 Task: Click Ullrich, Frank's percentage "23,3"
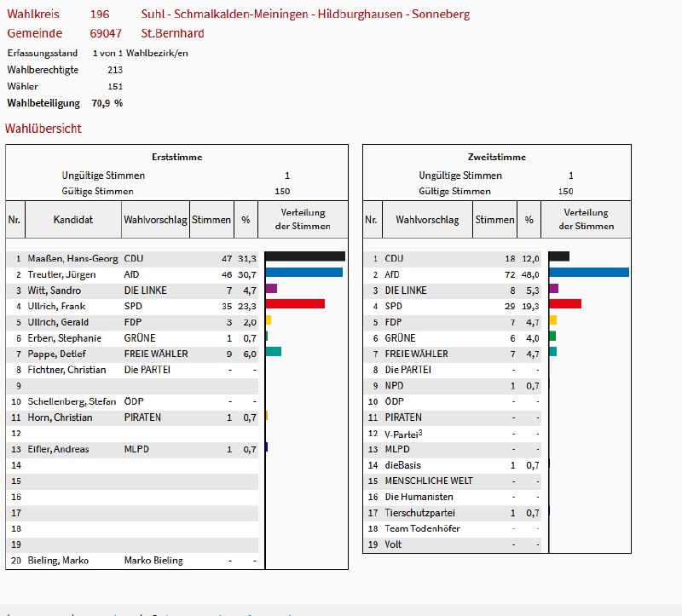[x=247, y=307]
